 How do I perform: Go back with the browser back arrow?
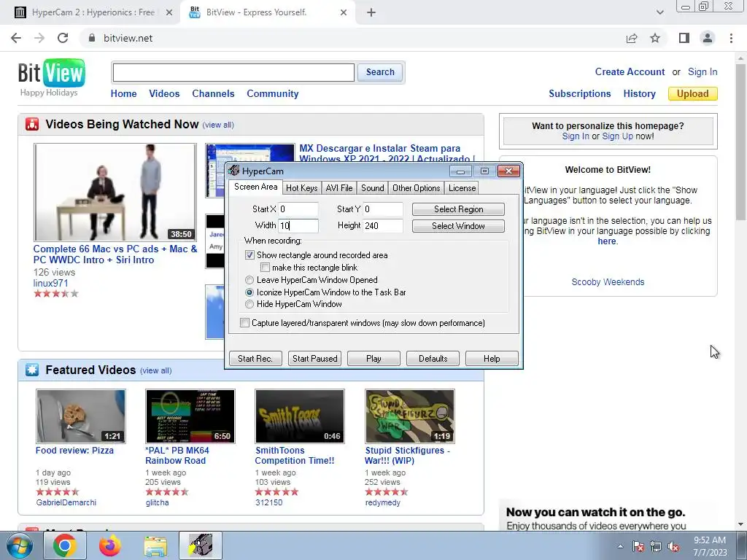[16, 38]
